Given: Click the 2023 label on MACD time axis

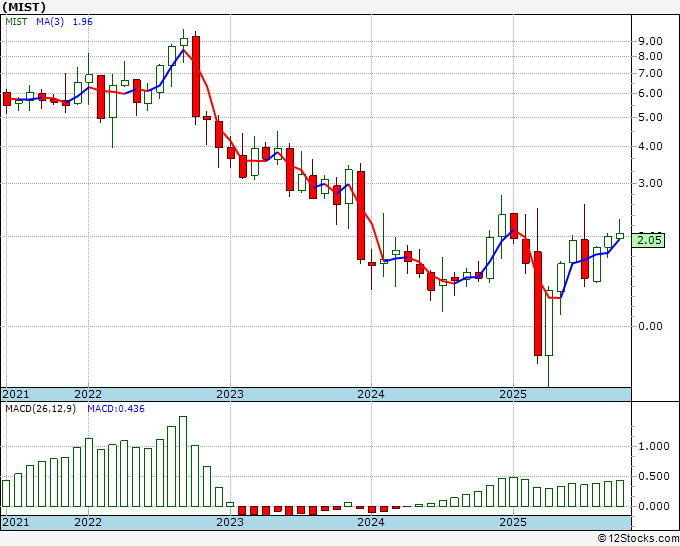Looking at the screenshot, I should 230,522.
